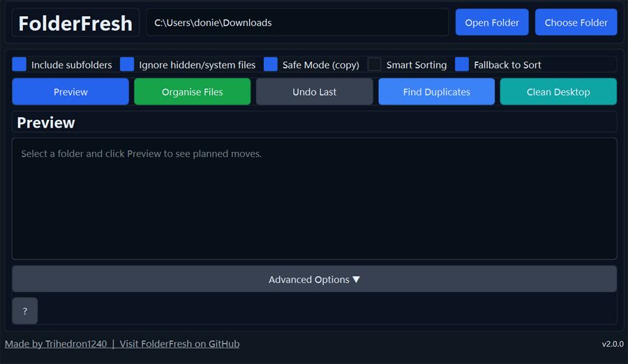This screenshot has height=364, width=628.
Task: Turn on Smart Sorting checkbox
Action: click(375, 65)
